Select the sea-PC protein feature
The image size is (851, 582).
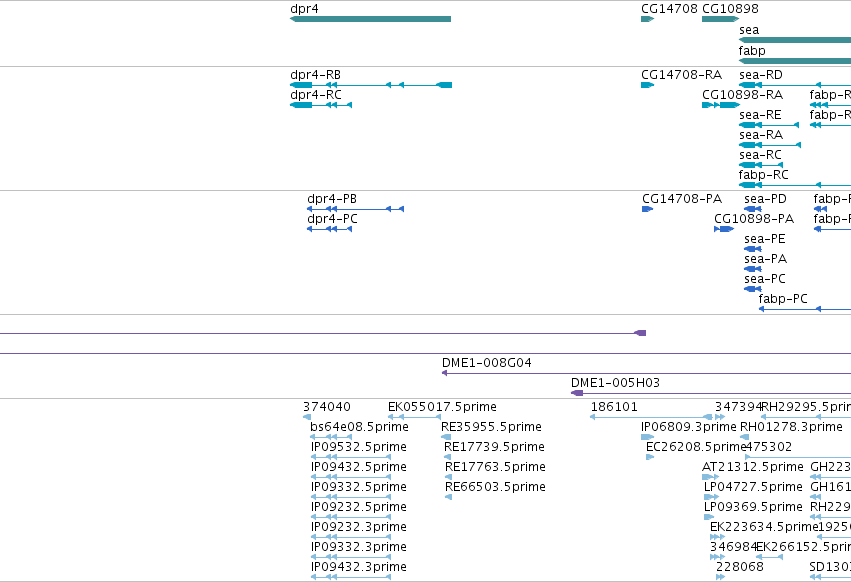753,289
